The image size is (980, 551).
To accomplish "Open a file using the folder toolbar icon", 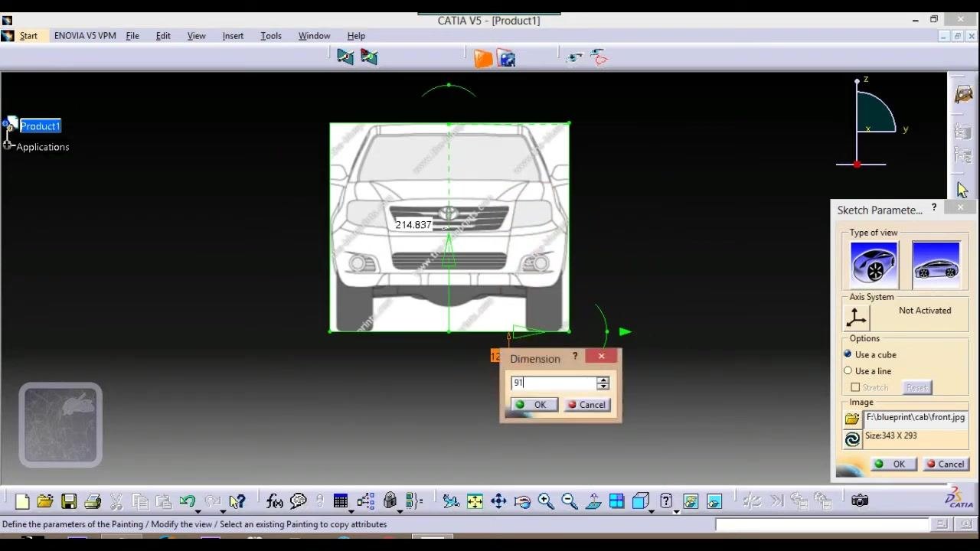I will click(45, 501).
